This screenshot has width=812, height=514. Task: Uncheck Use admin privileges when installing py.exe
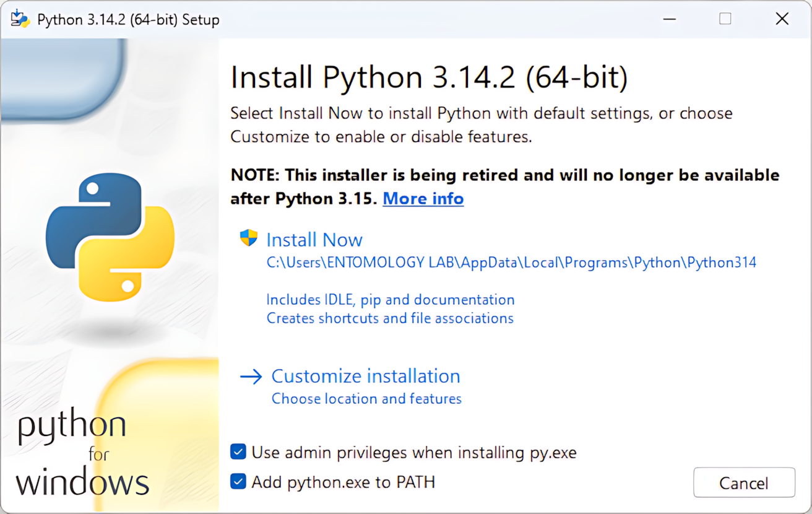coord(238,452)
